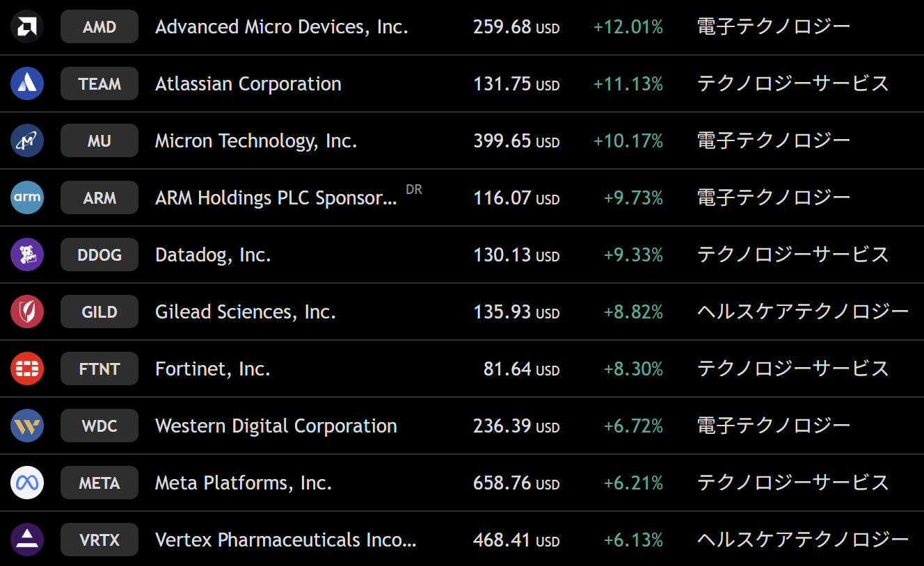Click the red Fortinet logo icon
This screenshot has height=566, width=924.
[27, 369]
